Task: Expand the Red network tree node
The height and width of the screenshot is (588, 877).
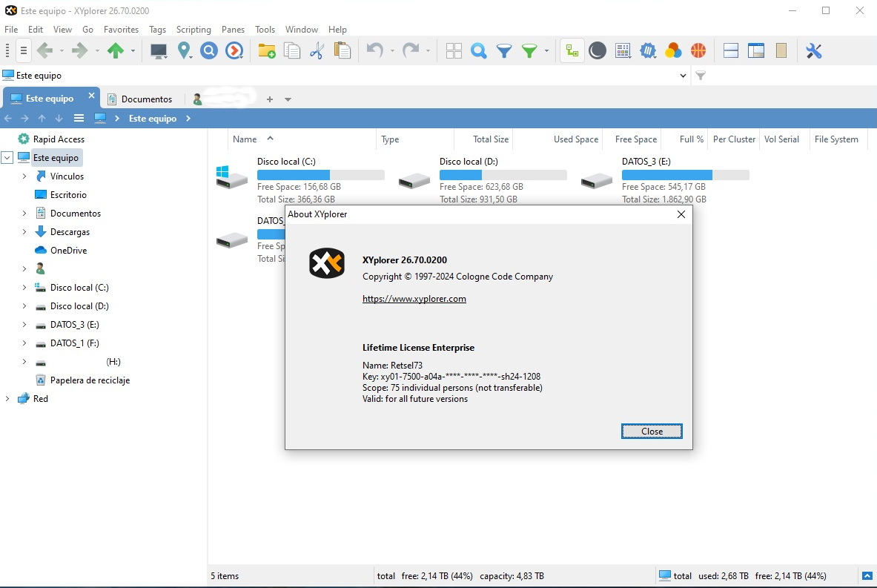Action: [7, 398]
